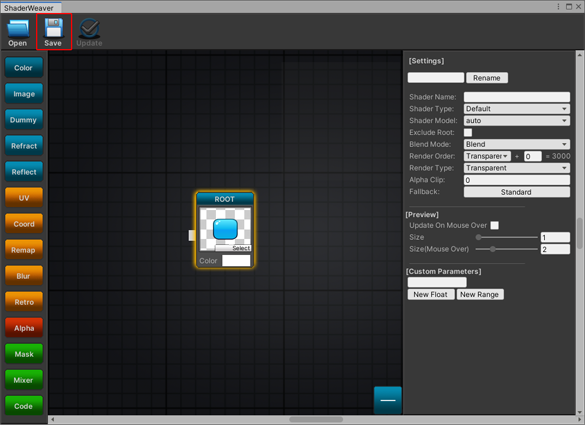Add an Alpha node from sidebar
This screenshot has width=585, height=425.
click(24, 328)
